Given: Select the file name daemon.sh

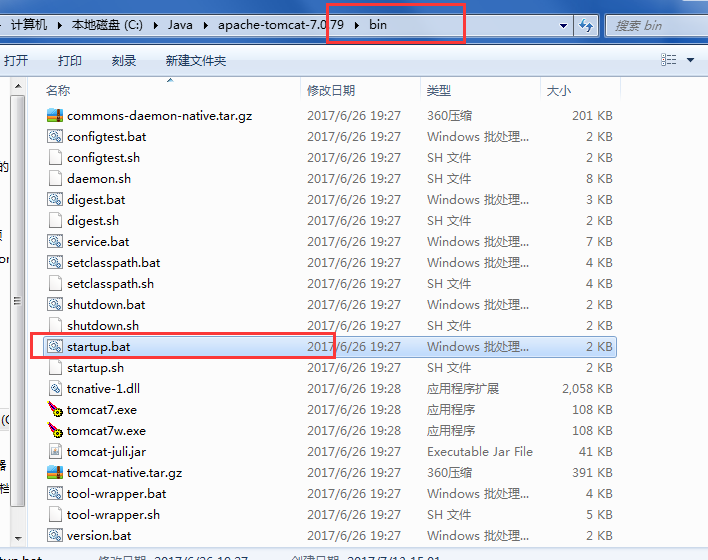Looking at the screenshot, I should (99, 179).
